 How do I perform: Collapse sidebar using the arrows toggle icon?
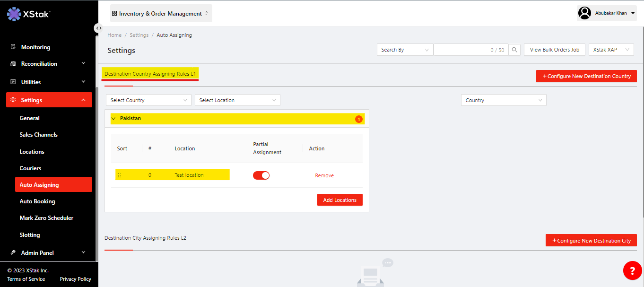(x=98, y=28)
